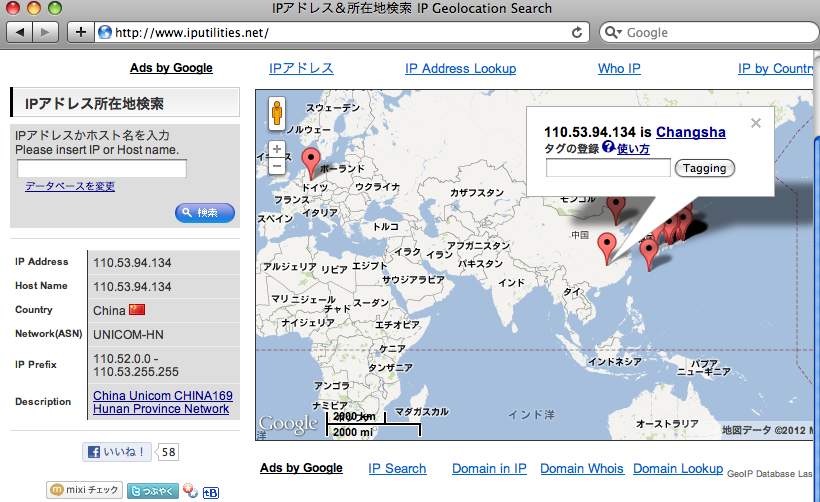Select the IP Address value 110.53.94.134
The image size is (820, 502).
[x=132, y=263]
